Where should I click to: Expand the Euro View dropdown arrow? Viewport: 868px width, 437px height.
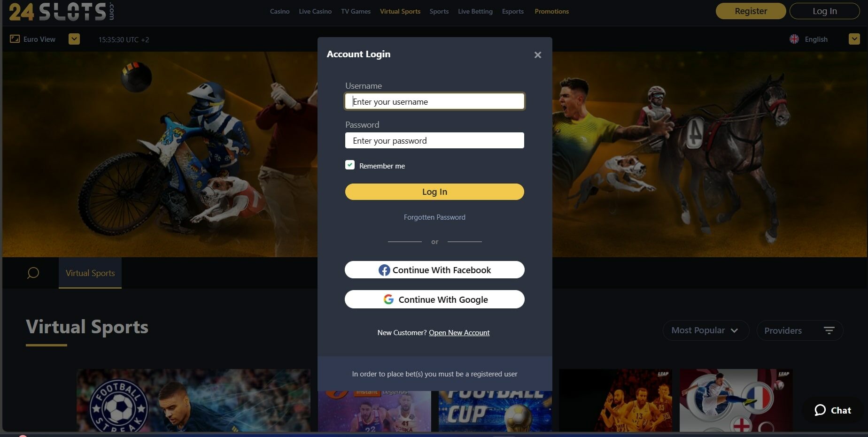74,39
